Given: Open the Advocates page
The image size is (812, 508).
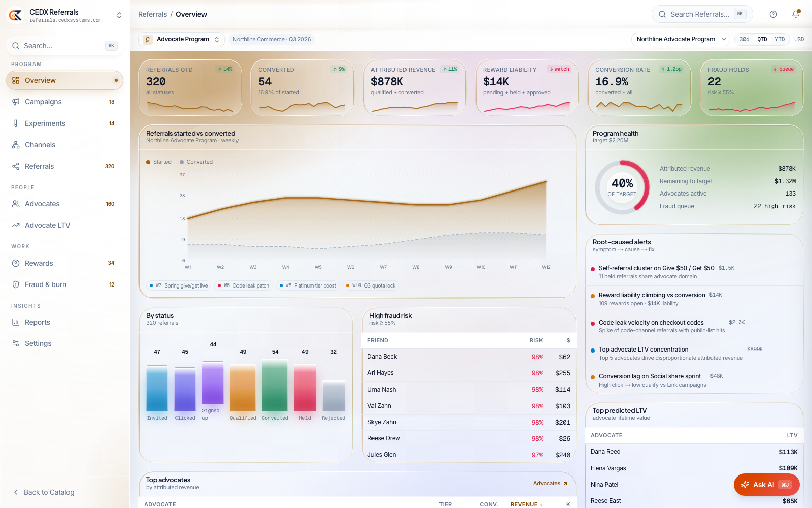Looking at the screenshot, I should 64,204.
